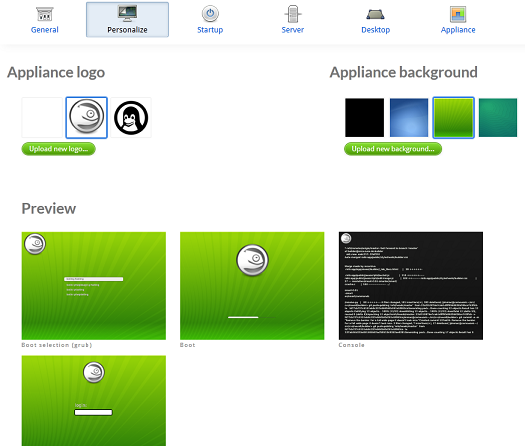Click the Server tab label
The width and height of the screenshot is (525, 446).
coord(293,30)
